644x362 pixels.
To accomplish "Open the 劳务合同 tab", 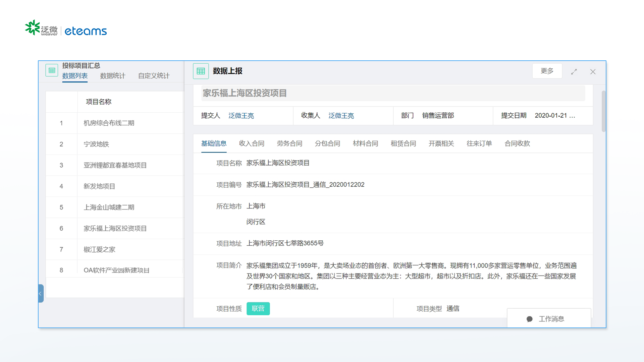I will [289, 143].
